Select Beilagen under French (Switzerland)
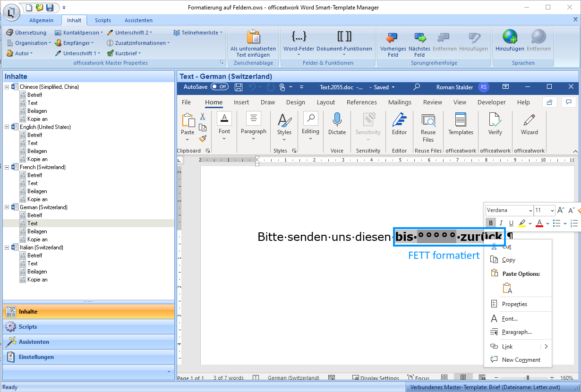This screenshot has height=392, width=581. pos(37,191)
